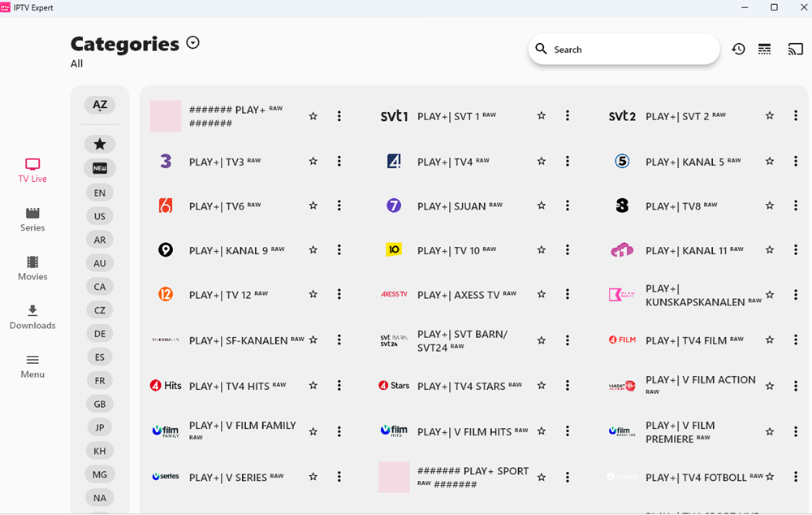This screenshot has width=812, height=515.
Task: Click the svt1 channel logo
Action: click(x=394, y=116)
